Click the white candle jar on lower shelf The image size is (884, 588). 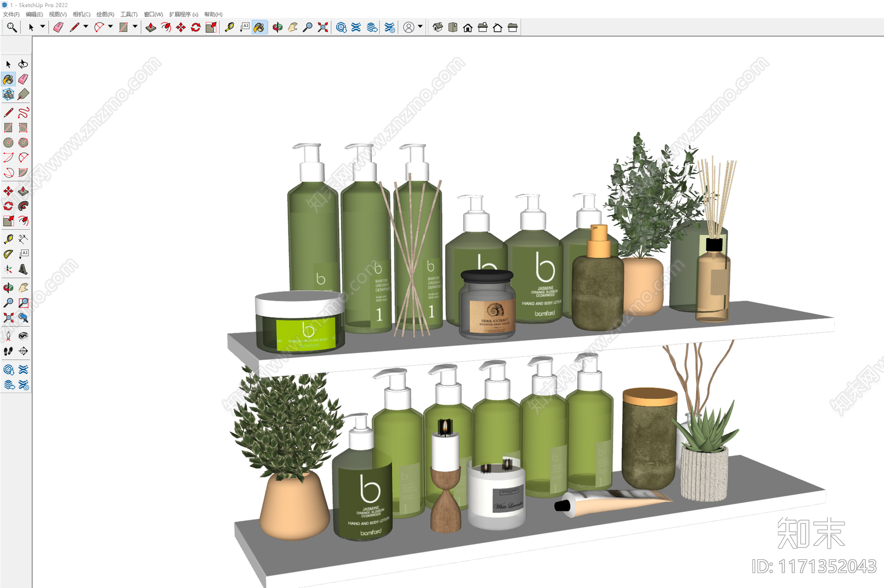coord(497,494)
